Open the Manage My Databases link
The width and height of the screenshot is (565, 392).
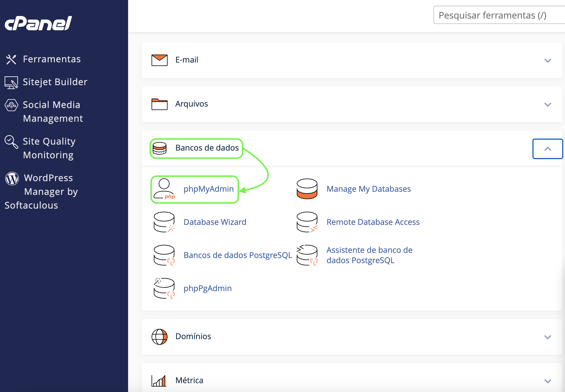point(369,189)
